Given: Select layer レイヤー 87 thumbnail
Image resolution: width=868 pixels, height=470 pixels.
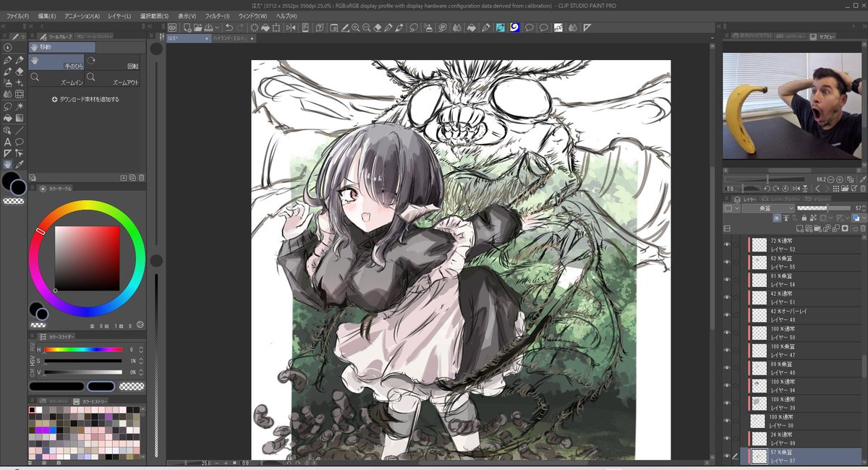Looking at the screenshot, I should (x=759, y=456).
